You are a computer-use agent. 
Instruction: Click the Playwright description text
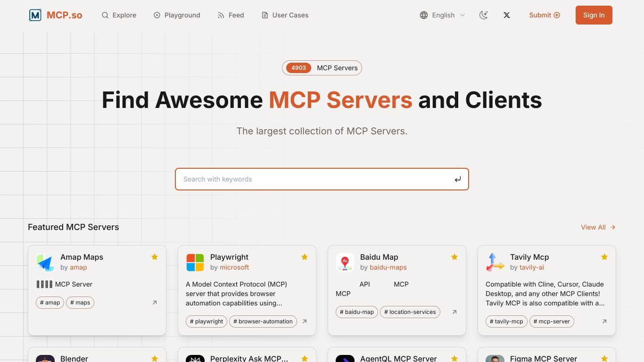point(237,294)
